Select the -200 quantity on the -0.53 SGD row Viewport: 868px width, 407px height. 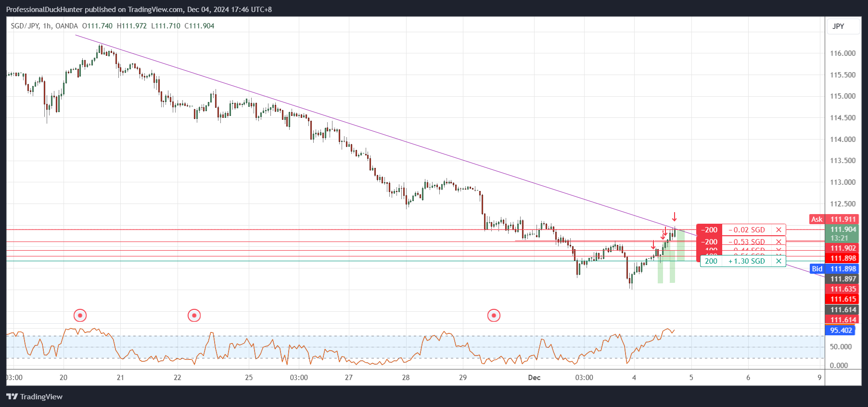pyautogui.click(x=709, y=242)
